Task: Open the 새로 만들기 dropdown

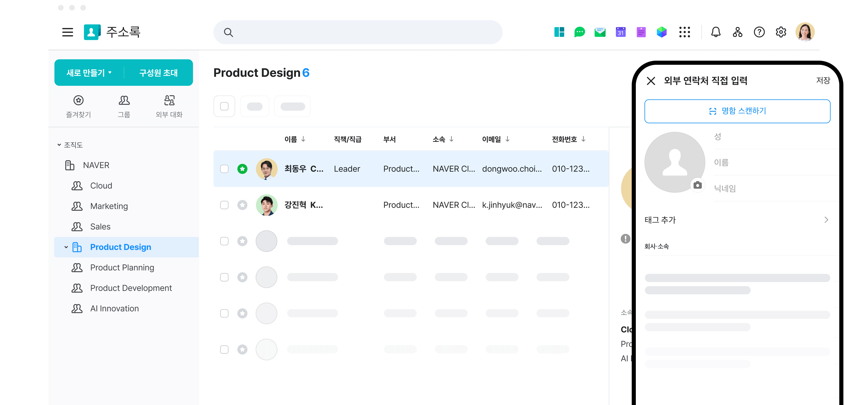Action: click(x=89, y=73)
